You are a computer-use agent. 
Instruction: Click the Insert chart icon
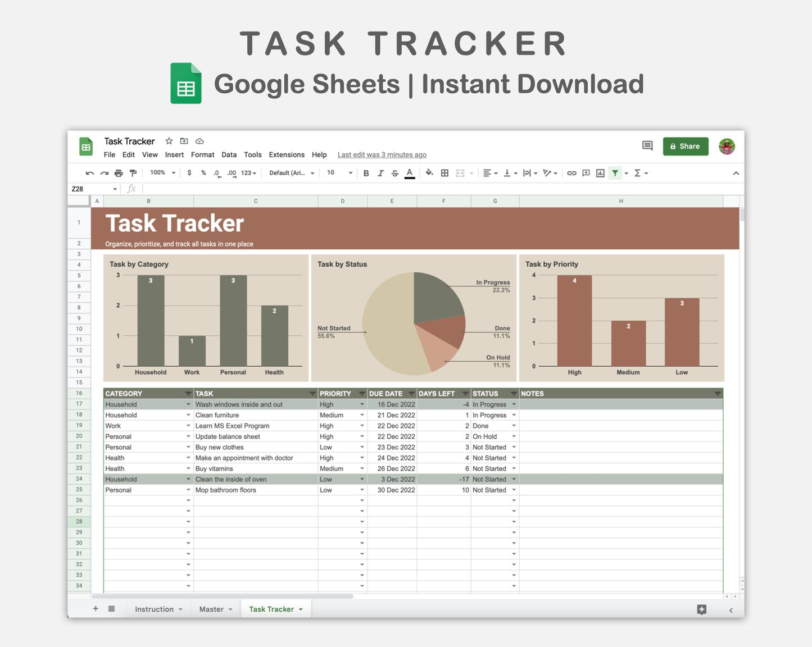[x=600, y=173]
